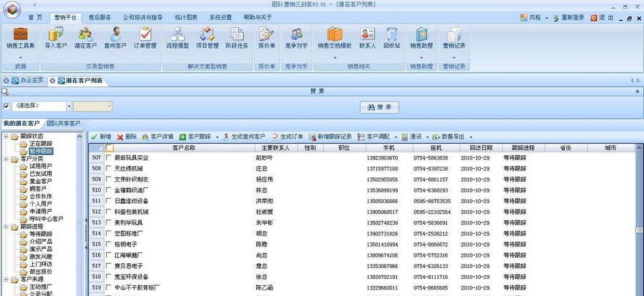The width and height of the screenshot is (644, 296).
Task: Open 销售文档模板 document templates icon
Action: pyautogui.click(x=334, y=39)
